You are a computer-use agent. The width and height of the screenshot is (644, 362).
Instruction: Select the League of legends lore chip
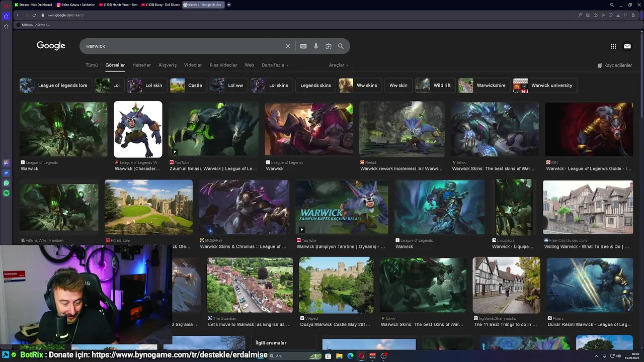pos(55,85)
